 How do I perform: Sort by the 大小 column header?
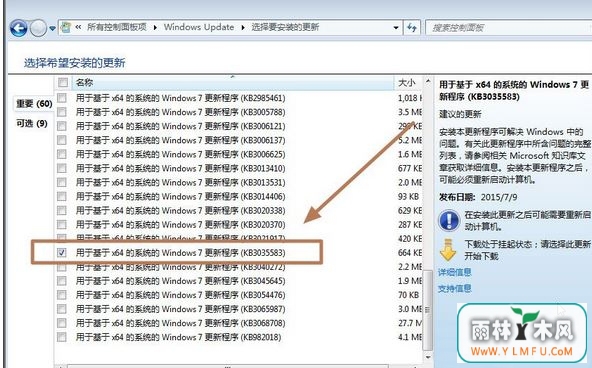pos(408,82)
